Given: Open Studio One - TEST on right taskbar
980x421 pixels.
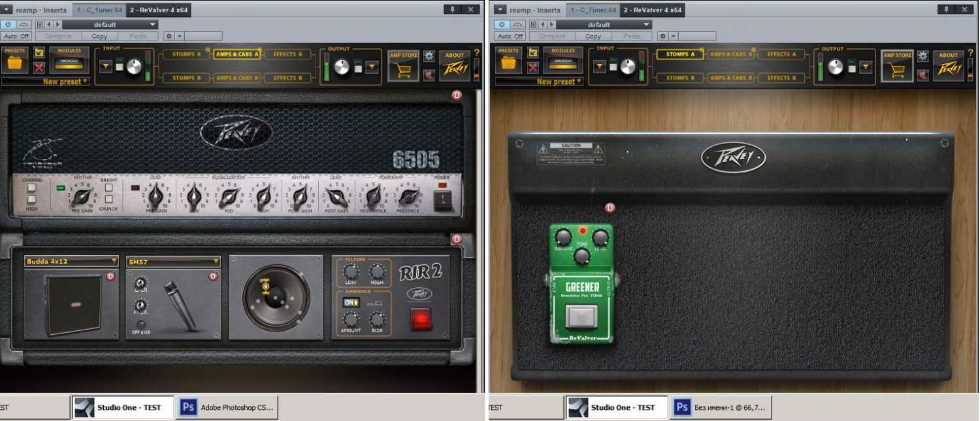Looking at the screenshot, I should (616, 407).
